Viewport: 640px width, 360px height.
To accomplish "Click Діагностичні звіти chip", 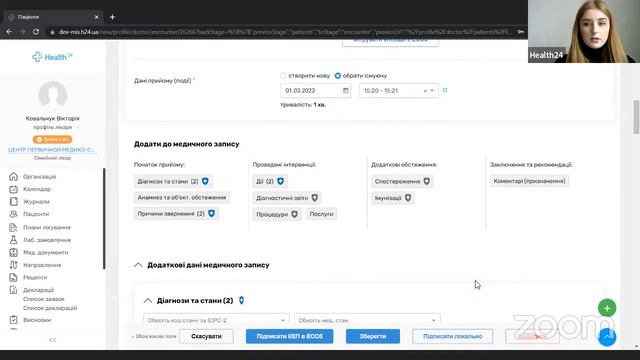I will 287,198.
